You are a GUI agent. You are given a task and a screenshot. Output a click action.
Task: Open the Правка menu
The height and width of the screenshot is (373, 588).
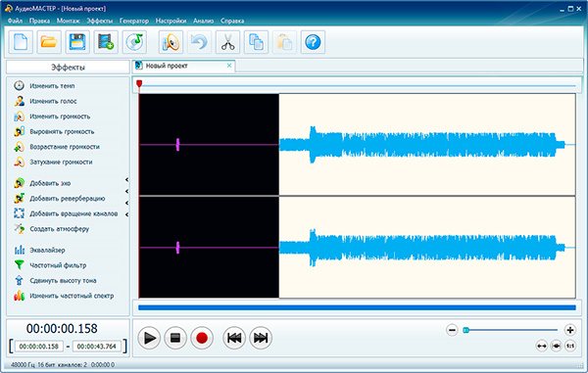(40, 21)
